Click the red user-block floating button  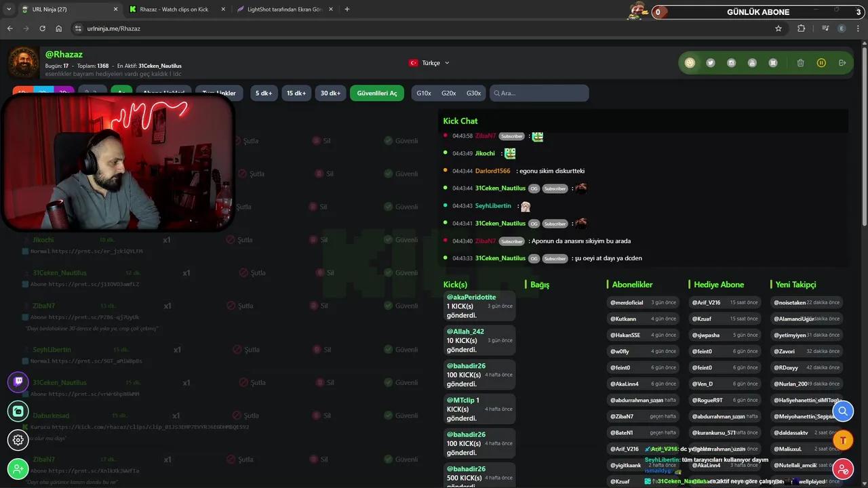tap(843, 469)
